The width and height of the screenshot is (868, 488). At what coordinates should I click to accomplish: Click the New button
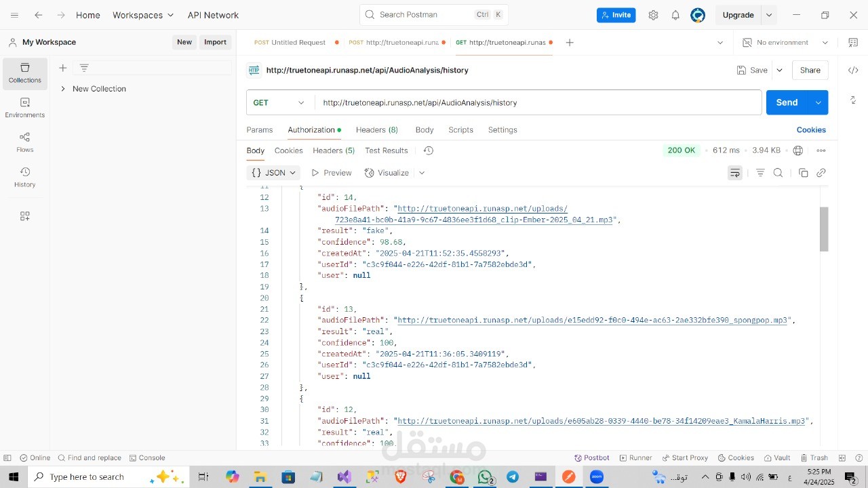click(x=184, y=42)
